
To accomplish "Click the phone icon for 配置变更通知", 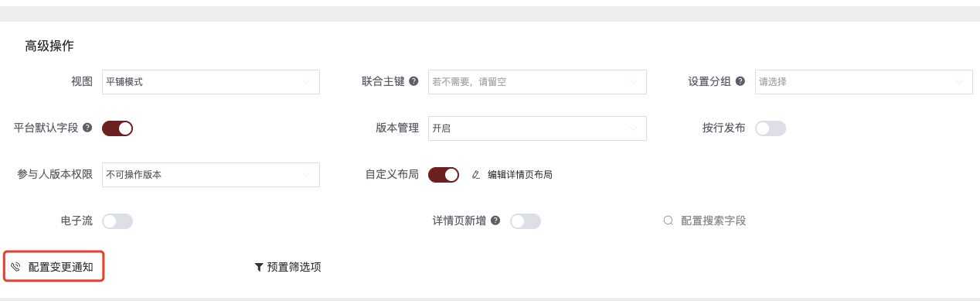I will 15,267.
